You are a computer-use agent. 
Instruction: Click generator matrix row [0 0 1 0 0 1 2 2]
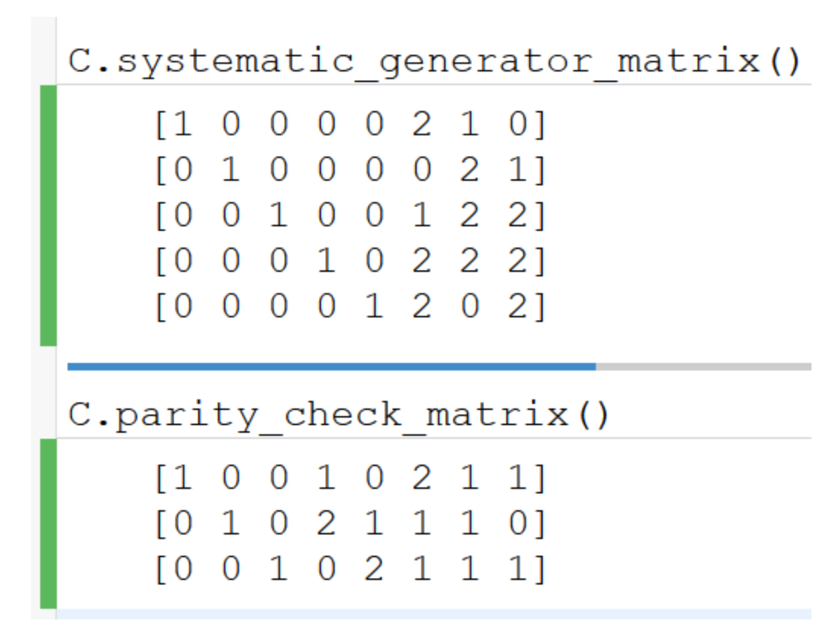[350, 215]
